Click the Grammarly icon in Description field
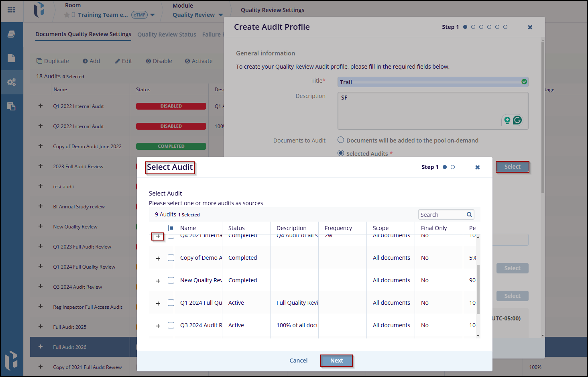This screenshot has height=377, width=588. [517, 120]
